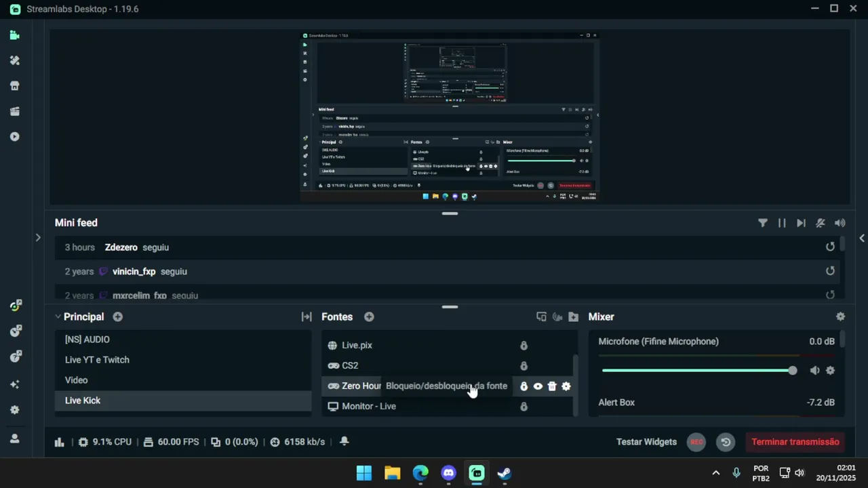The width and height of the screenshot is (868, 488).
Task: Toggle lock on Live.pix source
Action: click(x=524, y=346)
